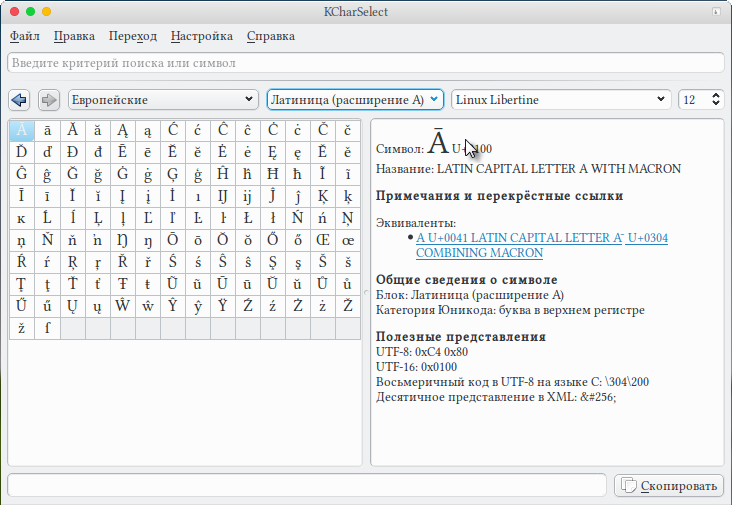Select the capital Ą with ogonek
Screen dimensions: 732x505
[x=122, y=130]
